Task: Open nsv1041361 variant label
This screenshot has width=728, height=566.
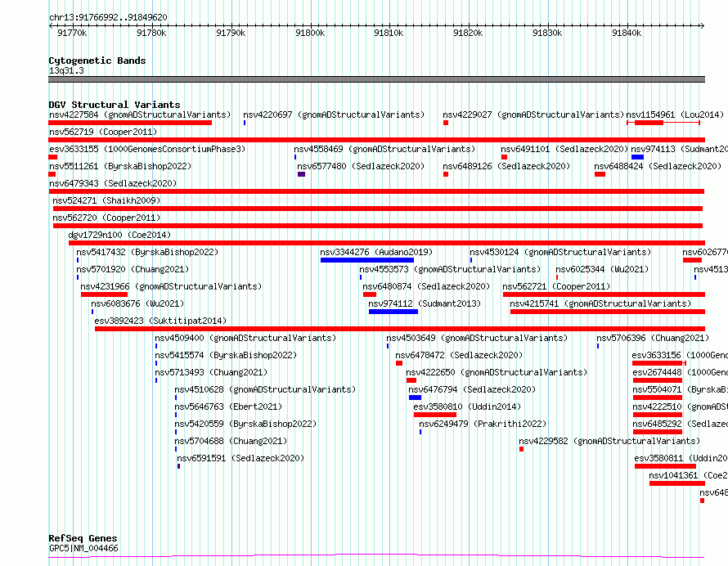Action: pos(688,475)
